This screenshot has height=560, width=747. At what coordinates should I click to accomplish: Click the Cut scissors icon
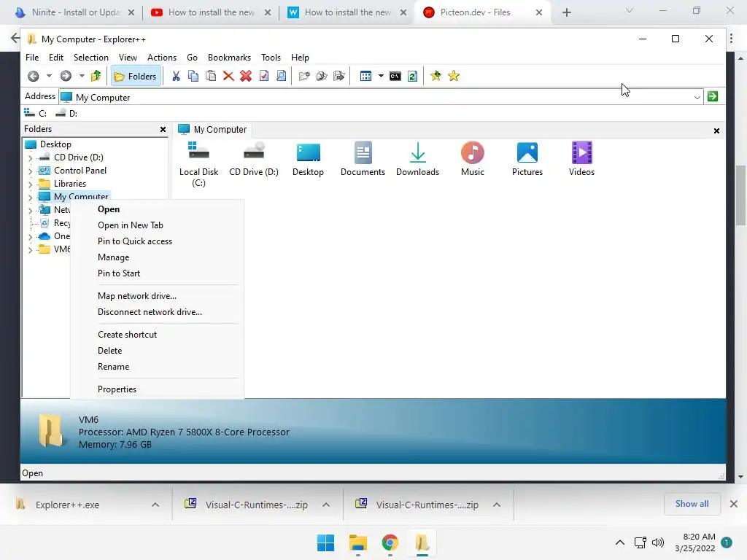point(176,76)
